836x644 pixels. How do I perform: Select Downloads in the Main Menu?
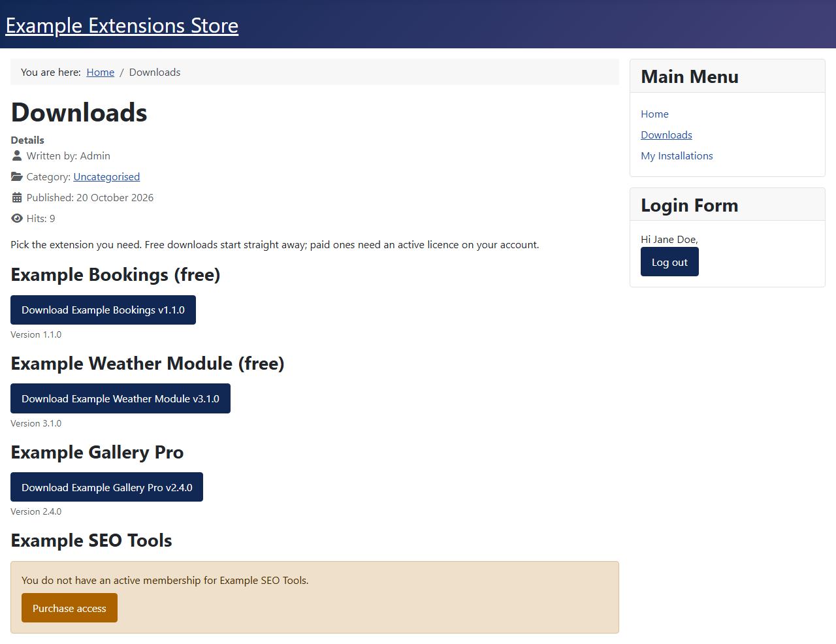tap(666, 135)
